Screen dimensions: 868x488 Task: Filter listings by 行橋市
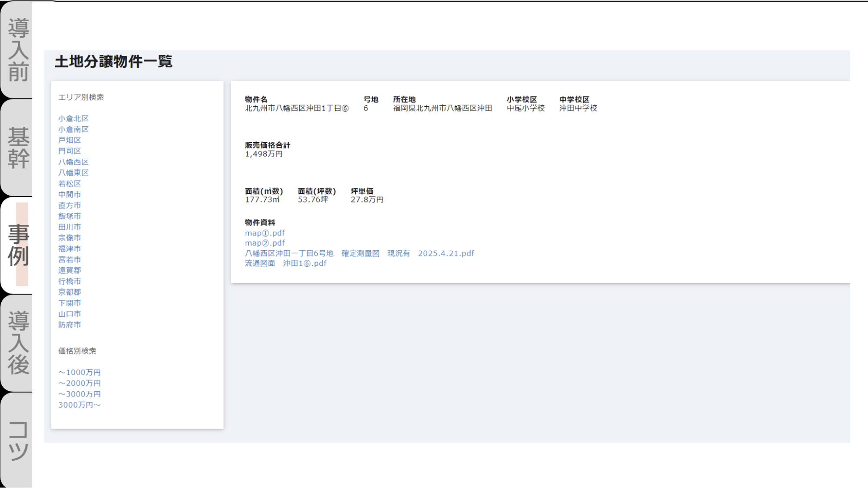pos(69,281)
